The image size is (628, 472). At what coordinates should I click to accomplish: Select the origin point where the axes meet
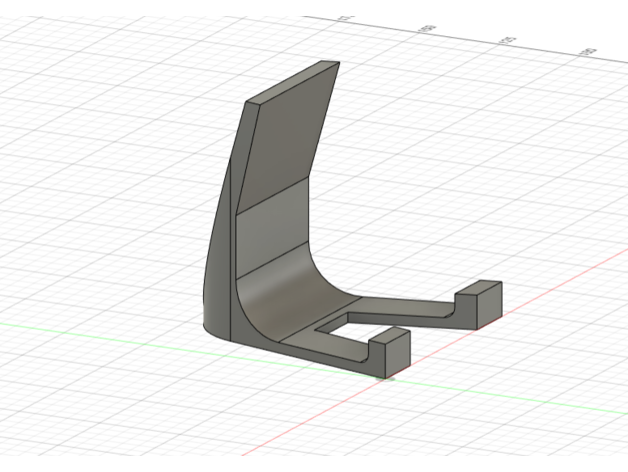point(389,377)
